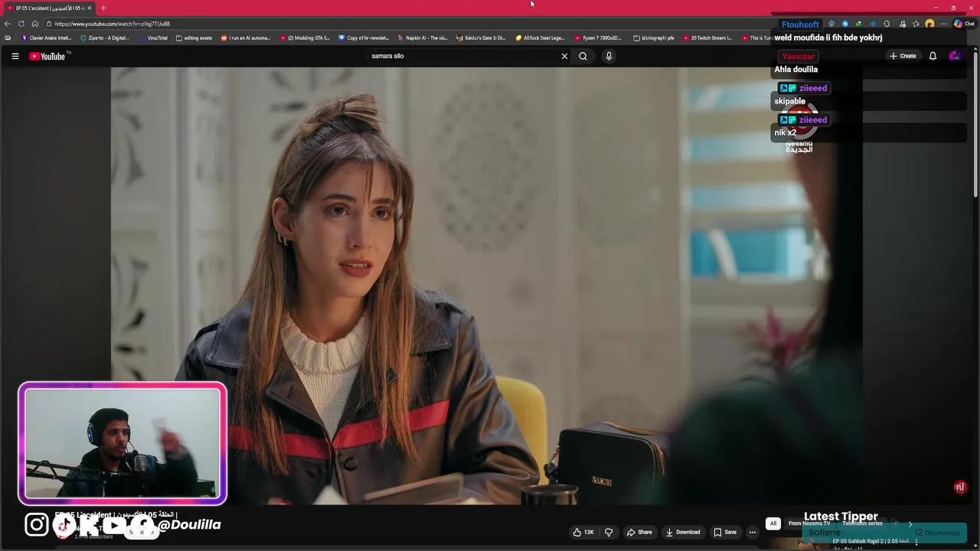This screenshot has height=551, width=980.
Task: Select the Television series chip
Action: (x=862, y=523)
